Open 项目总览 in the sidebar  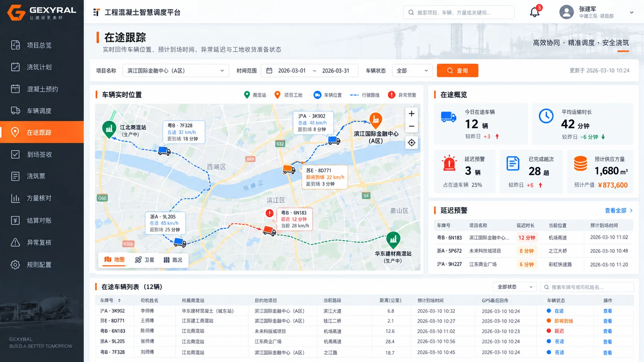click(x=42, y=45)
